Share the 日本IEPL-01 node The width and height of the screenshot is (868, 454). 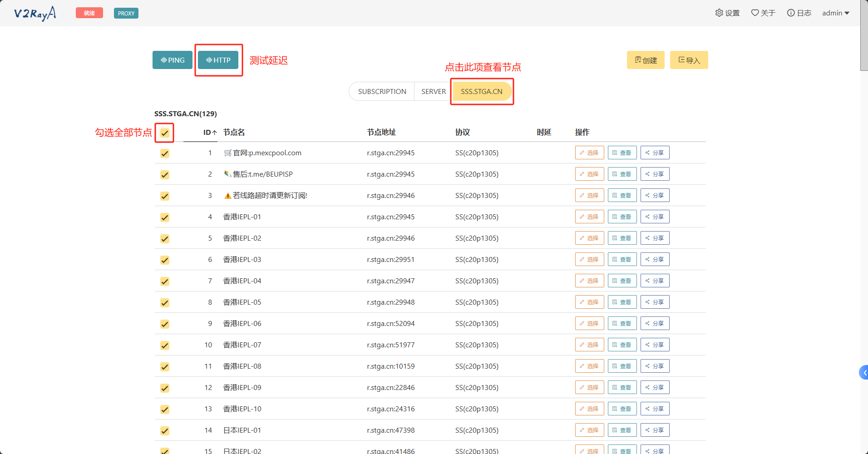(655, 430)
